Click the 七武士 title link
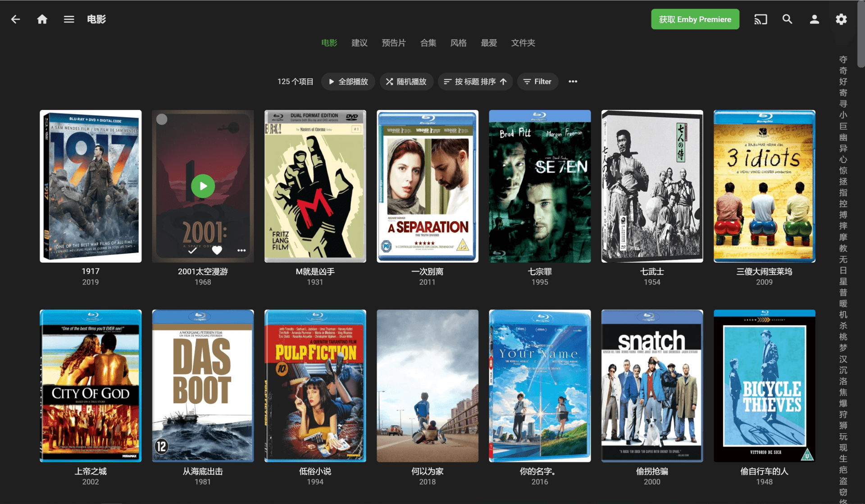This screenshot has width=865, height=504. 652,272
